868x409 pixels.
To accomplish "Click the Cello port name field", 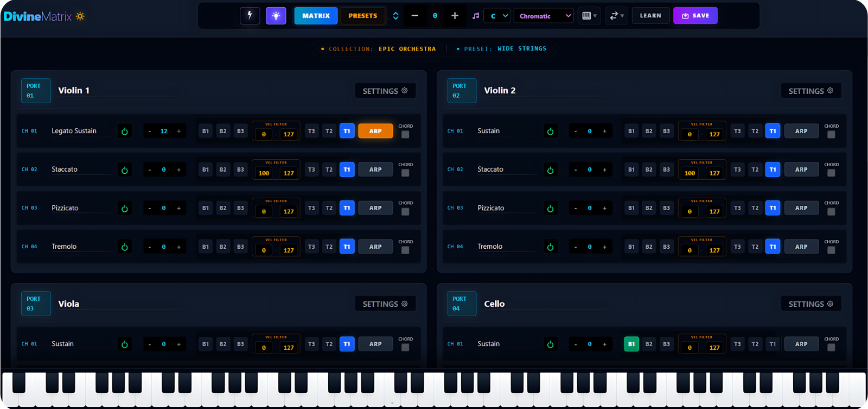I will 545,304.
